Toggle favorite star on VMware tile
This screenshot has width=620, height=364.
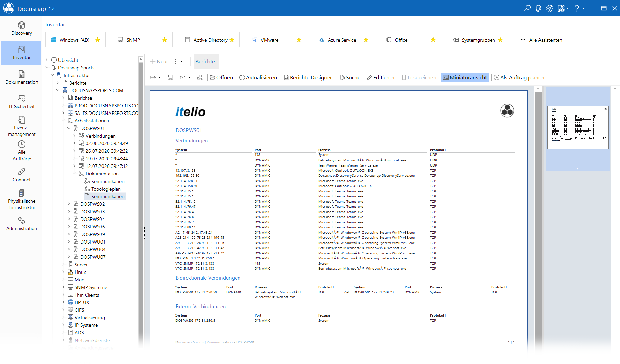[x=299, y=40]
